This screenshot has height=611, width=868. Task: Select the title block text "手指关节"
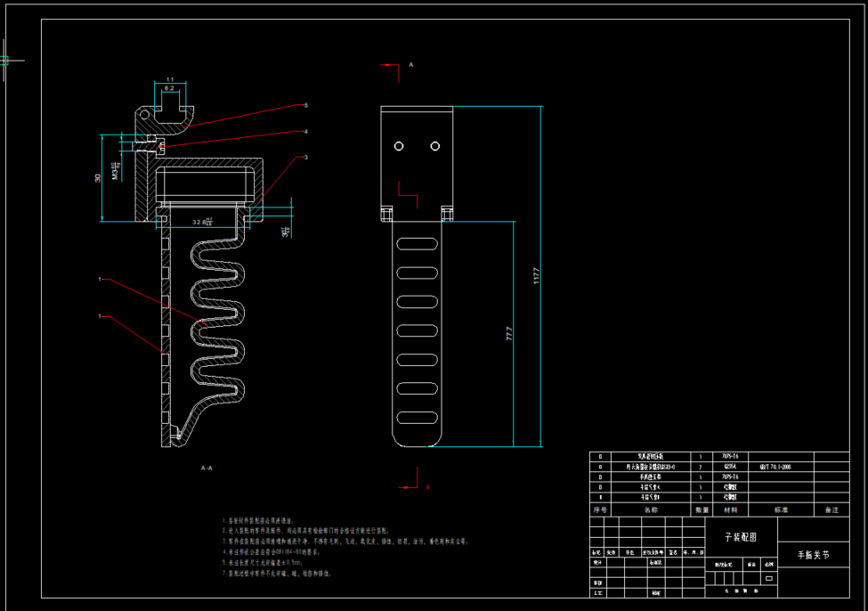(813, 555)
